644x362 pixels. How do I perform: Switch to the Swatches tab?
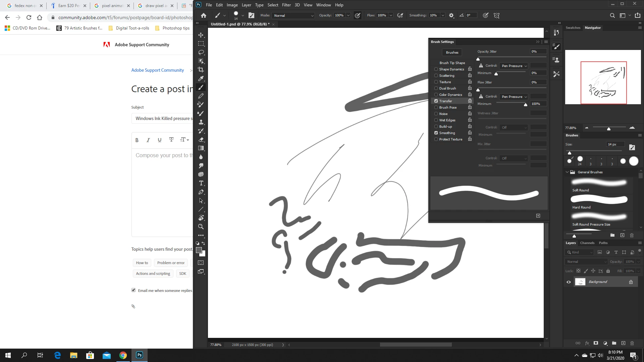pyautogui.click(x=573, y=28)
